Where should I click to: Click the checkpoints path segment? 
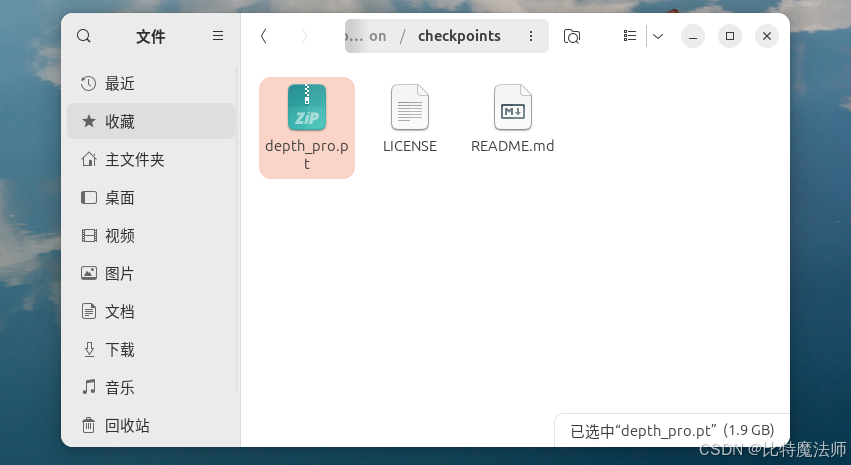(x=459, y=36)
